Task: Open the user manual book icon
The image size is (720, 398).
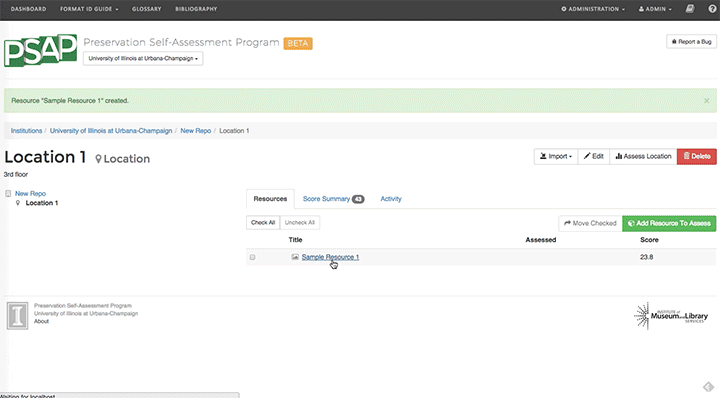Action: [x=690, y=9]
